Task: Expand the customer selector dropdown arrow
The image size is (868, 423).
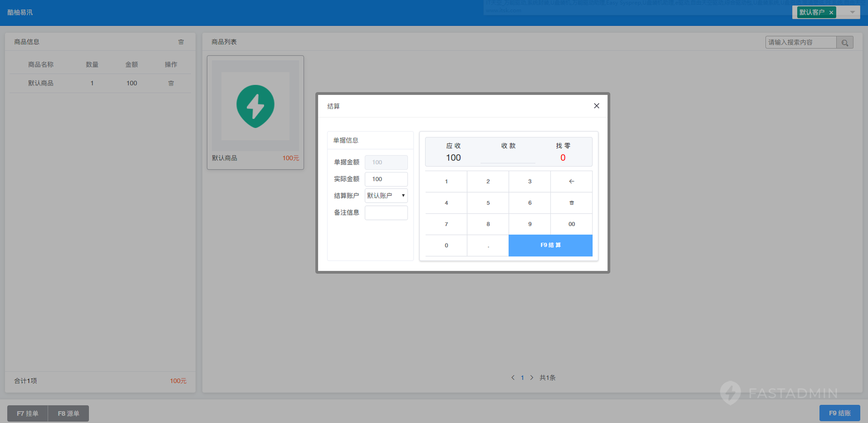Action: tap(852, 12)
